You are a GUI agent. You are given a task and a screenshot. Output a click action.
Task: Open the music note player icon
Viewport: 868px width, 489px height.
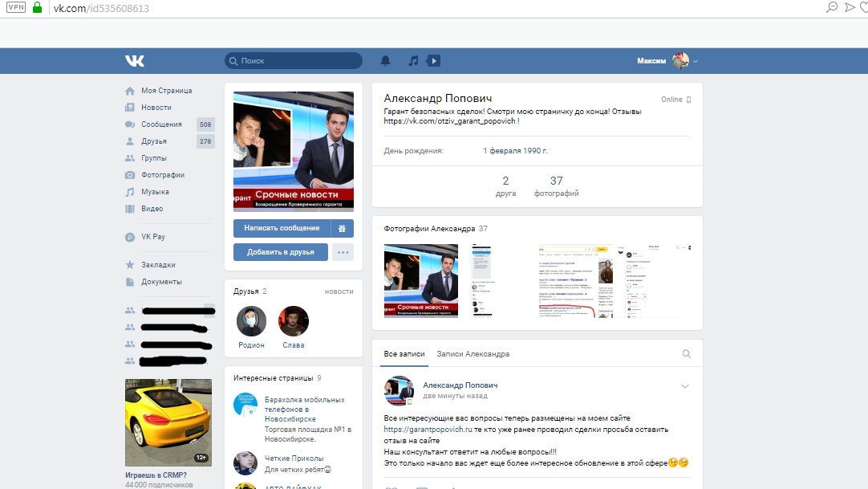click(x=413, y=61)
